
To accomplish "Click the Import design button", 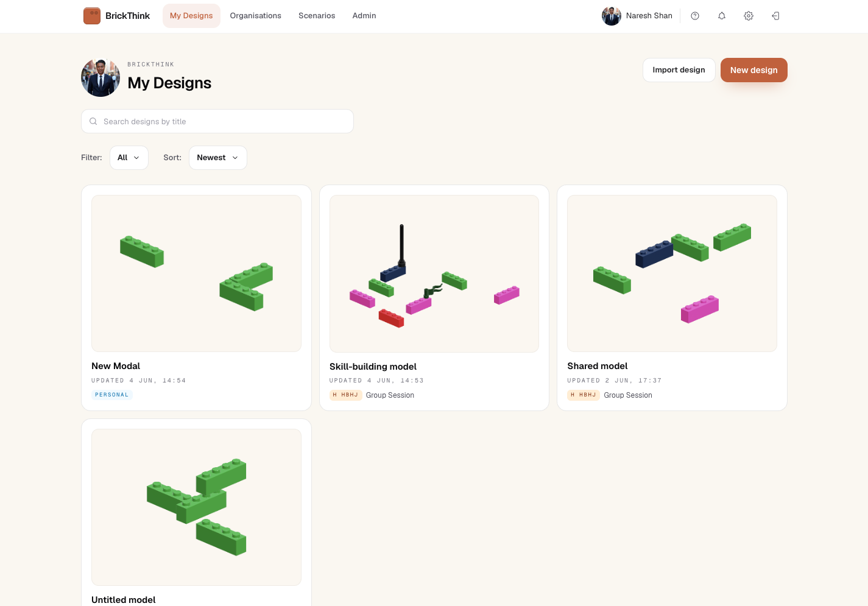I will click(x=679, y=70).
